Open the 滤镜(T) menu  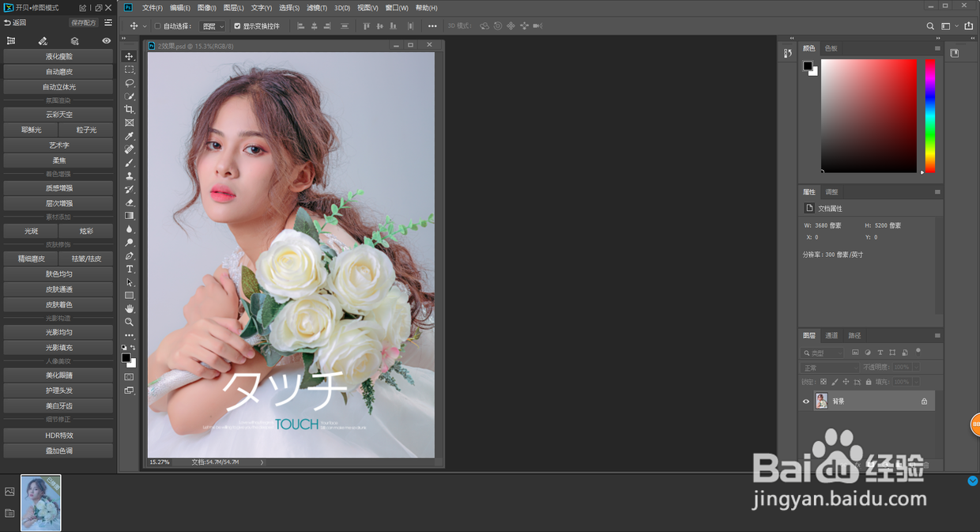(317, 8)
